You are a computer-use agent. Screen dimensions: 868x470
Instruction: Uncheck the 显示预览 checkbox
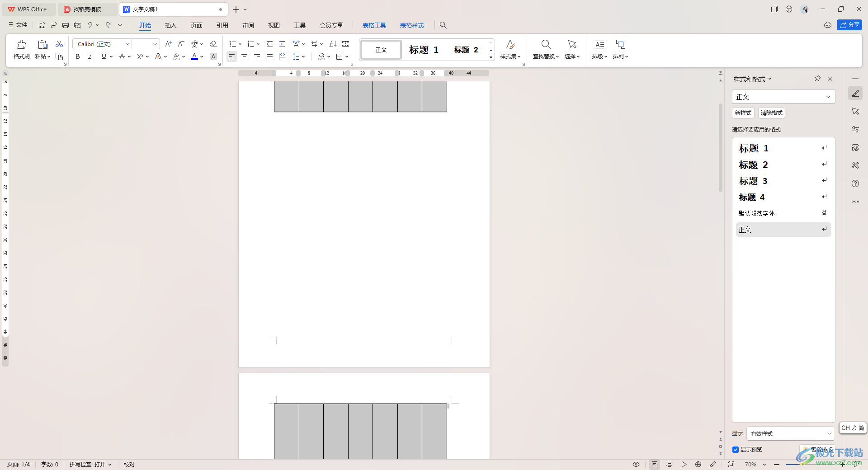pos(736,450)
